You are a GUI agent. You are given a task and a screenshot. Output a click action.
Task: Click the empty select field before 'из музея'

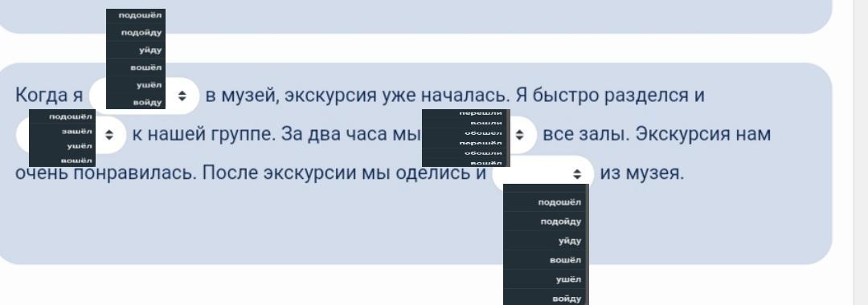542,174
